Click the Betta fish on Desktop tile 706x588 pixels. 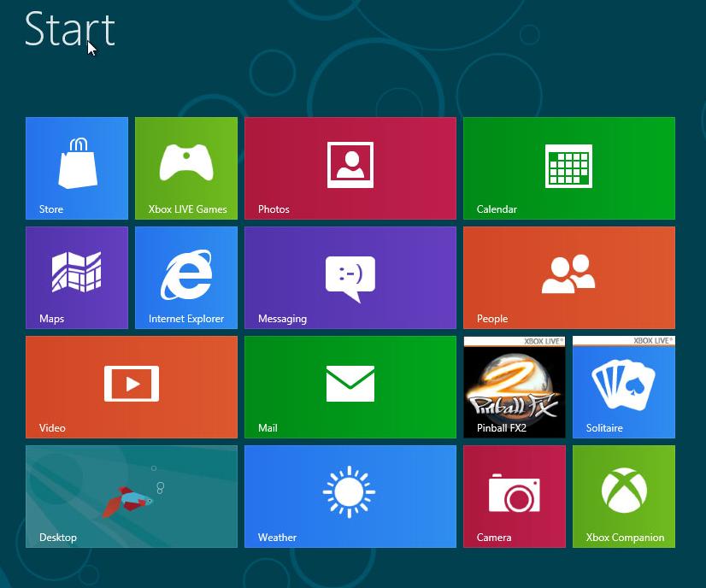point(126,502)
